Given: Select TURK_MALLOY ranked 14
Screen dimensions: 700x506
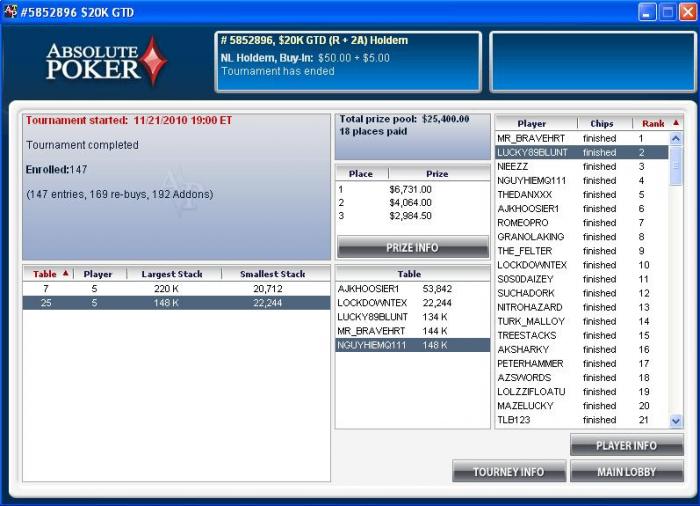Looking at the screenshot, I should click(x=582, y=321).
